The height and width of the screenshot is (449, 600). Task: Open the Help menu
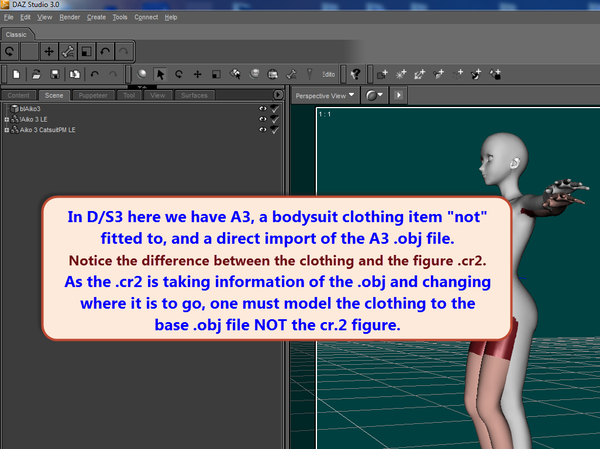coord(171,17)
